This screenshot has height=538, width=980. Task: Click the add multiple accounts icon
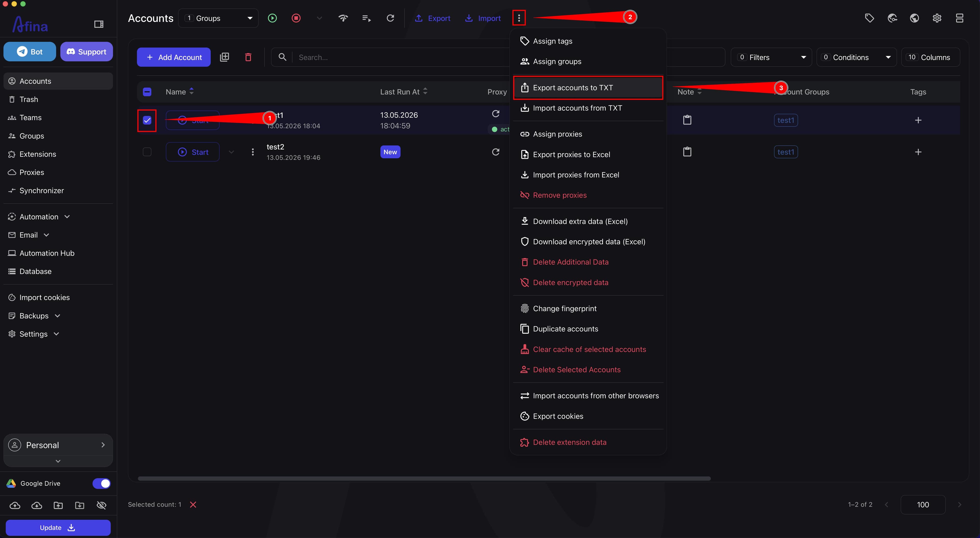pos(225,57)
